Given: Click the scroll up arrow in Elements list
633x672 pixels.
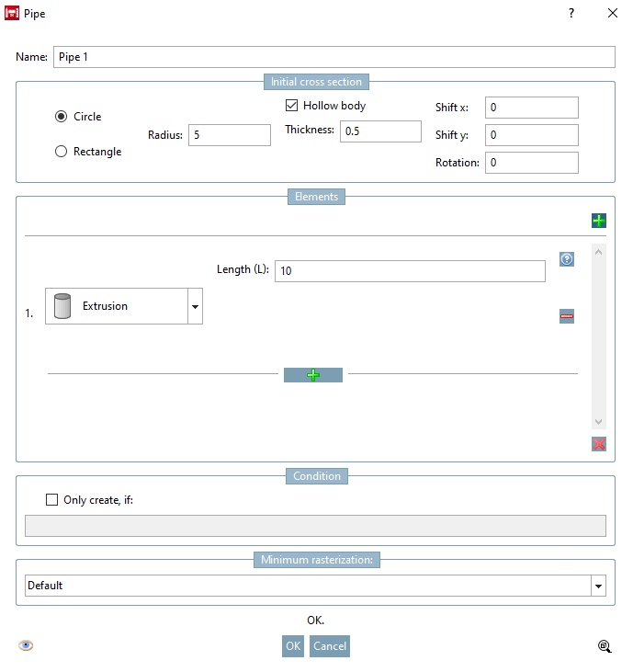Looking at the screenshot, I should pos(598,252).
